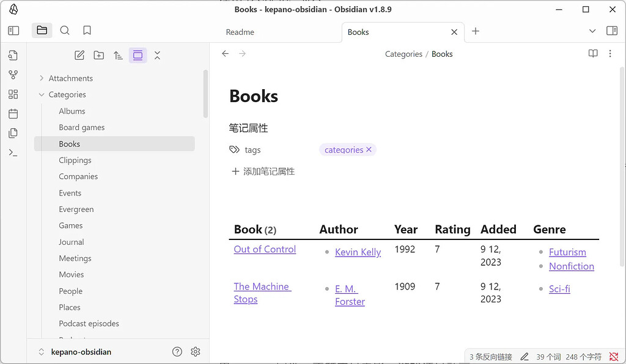Create a new folder in file explorer

[99, 56]
